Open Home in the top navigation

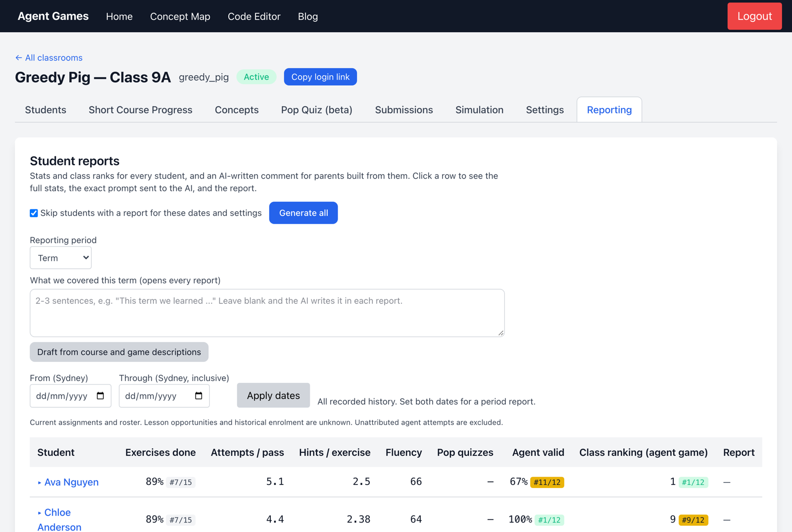pos(119,16)
